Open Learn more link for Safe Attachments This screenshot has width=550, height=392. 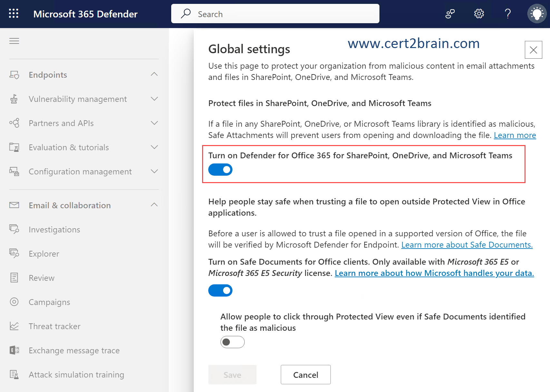click(515, 135)
